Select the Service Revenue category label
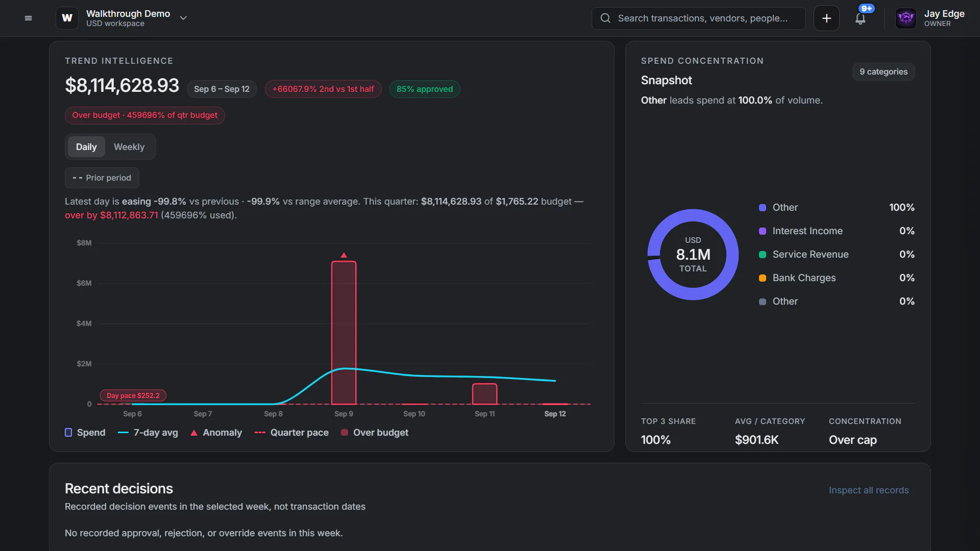 [x=811, y=255]
